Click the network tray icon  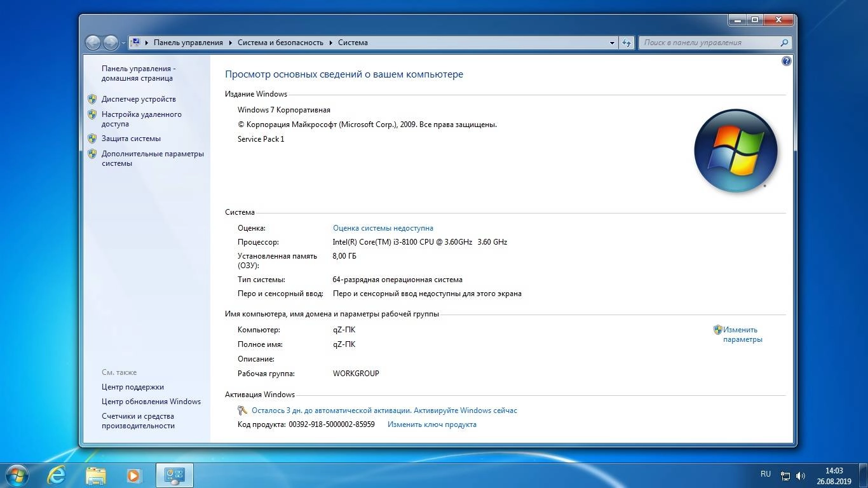click(785, 475)
